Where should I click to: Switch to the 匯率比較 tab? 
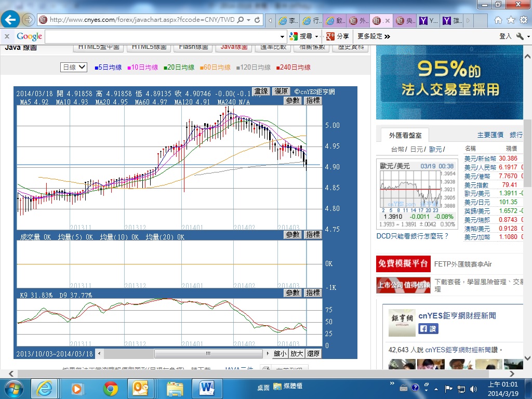point(273,48)
